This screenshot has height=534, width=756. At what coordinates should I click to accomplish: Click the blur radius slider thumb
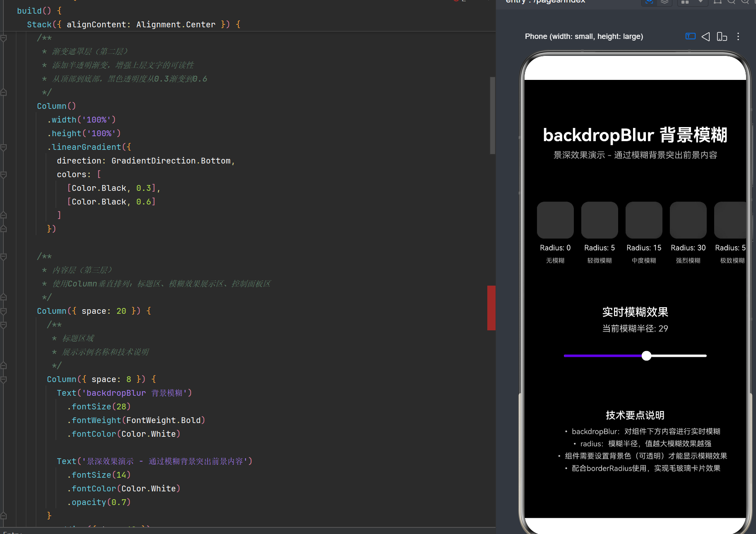click(646, 356)
